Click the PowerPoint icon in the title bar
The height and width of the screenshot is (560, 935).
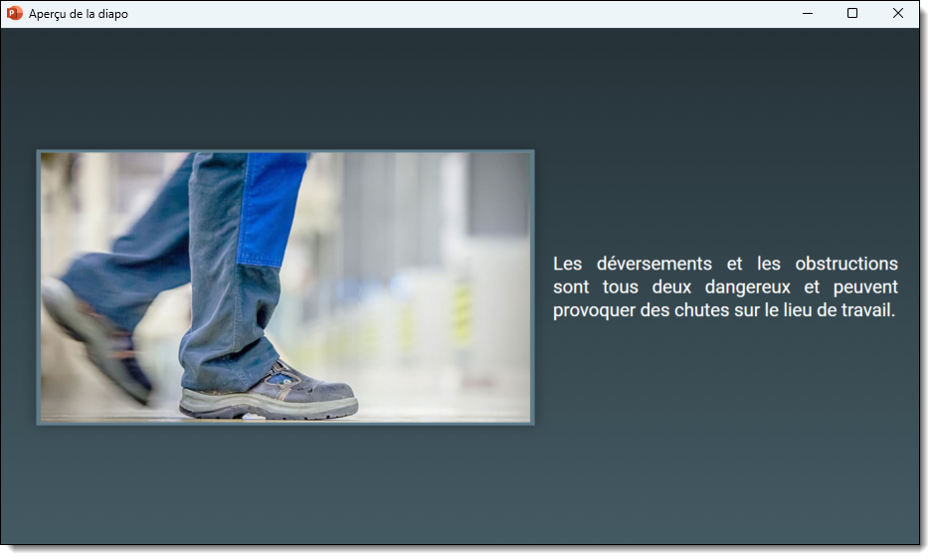tap(15, 14)
